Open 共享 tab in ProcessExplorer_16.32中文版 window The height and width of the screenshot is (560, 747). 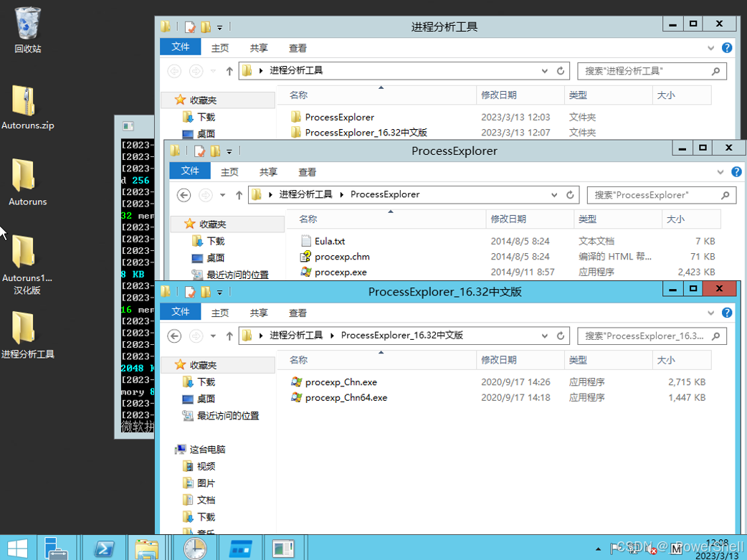tap(259, 313)
